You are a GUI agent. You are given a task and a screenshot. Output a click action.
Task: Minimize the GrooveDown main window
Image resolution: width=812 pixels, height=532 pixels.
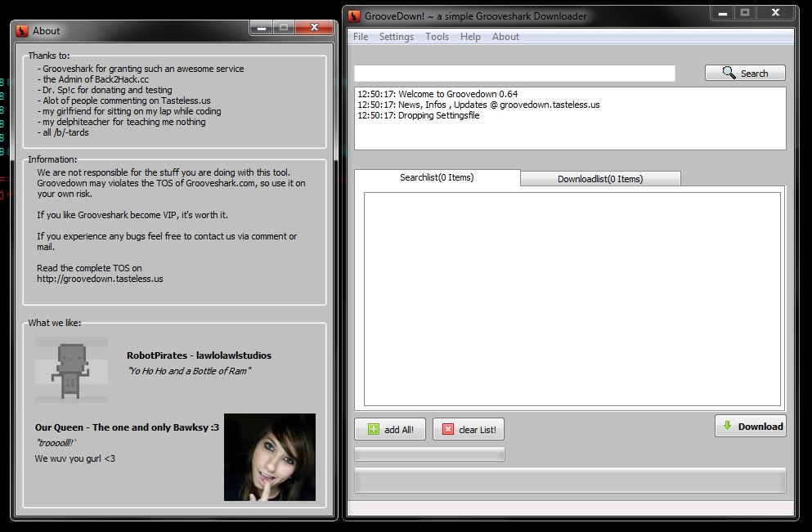click(x=720, y=13)
